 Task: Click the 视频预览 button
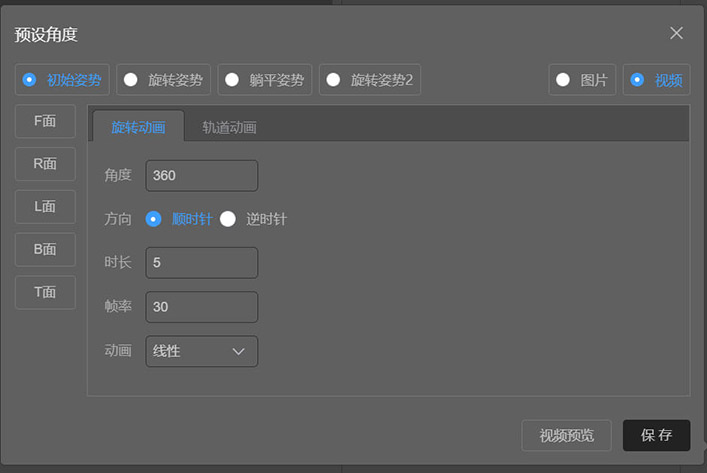tap(567, 435)
